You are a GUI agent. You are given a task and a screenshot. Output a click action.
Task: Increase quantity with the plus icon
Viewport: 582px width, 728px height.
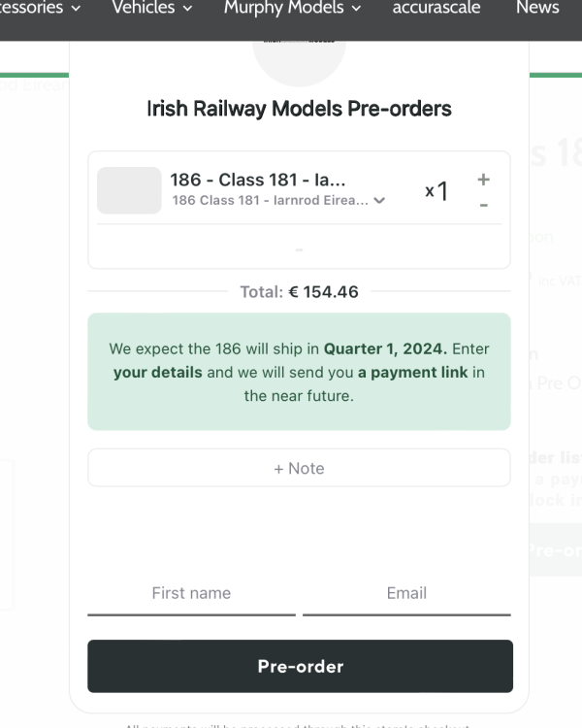pyautogui.click(x=484, y=180)
